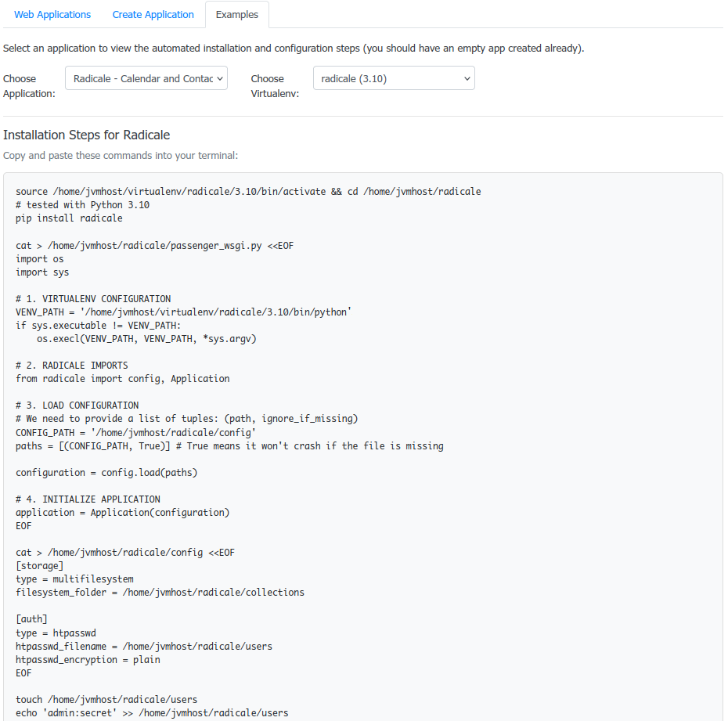
Task: Click the chevron arrow on the Radicale application selector
Action: tap(220, 78)
